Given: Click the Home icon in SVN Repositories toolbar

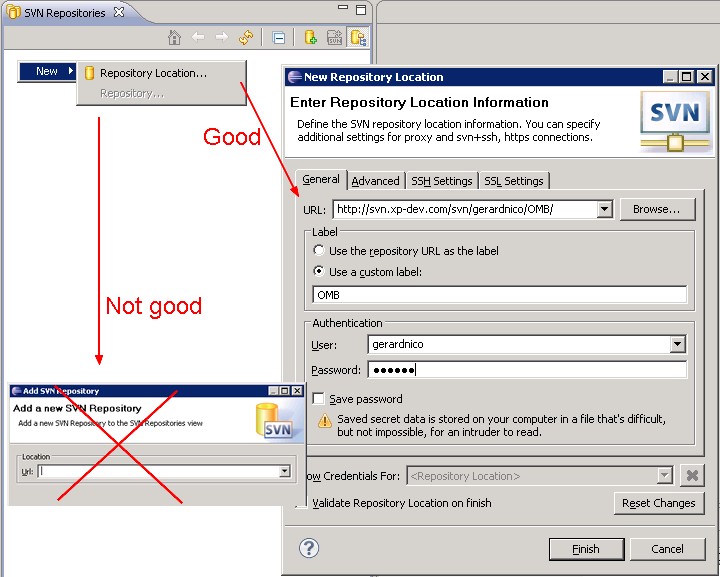Looking at the screenshot, I should click(174, 38).
